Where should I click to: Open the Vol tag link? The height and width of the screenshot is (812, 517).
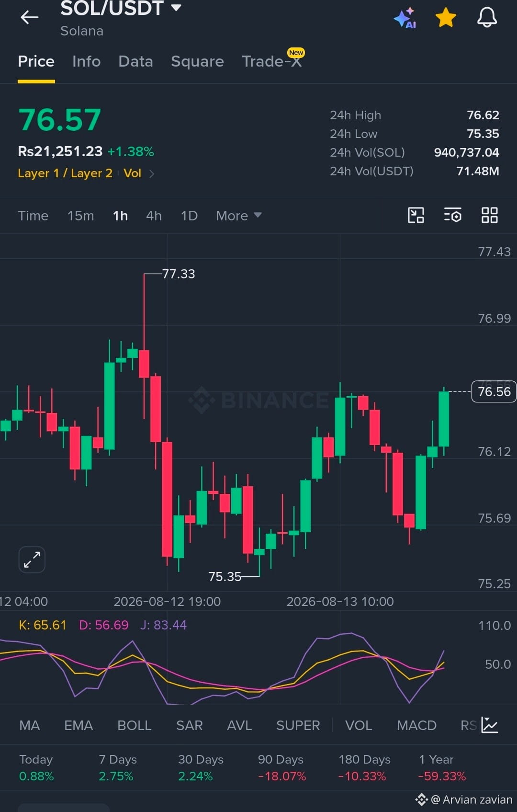pos(132,173)
